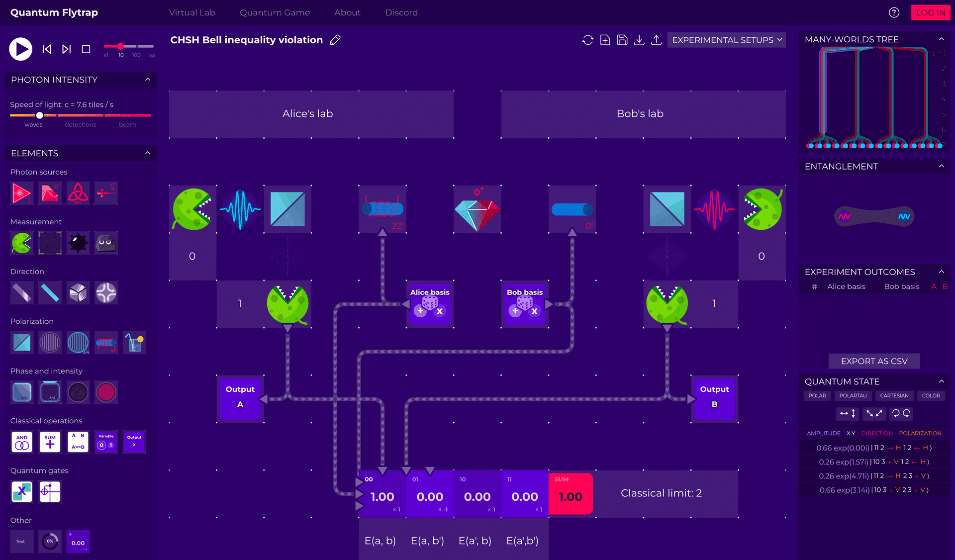Choose the rock absorber element

[106, 243]
